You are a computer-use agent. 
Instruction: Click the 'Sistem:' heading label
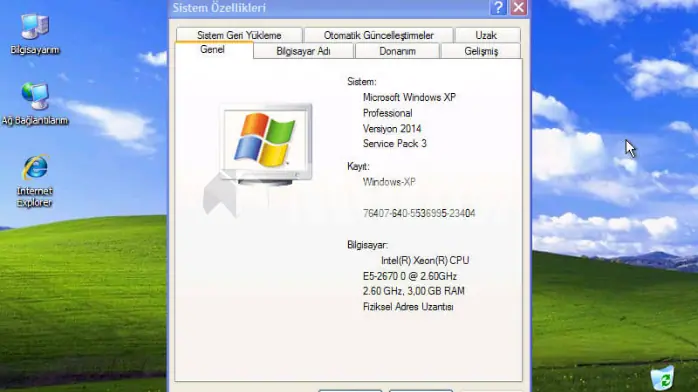coord(361,81)
